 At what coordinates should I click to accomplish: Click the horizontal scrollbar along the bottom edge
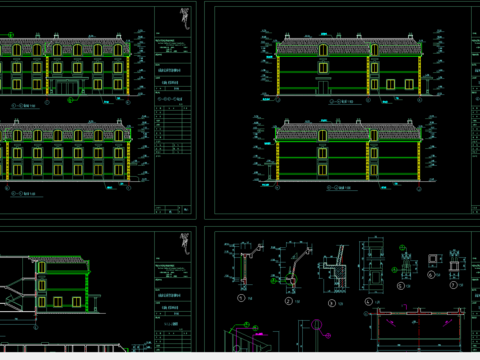pyautogui.click(x=240, y=356)
